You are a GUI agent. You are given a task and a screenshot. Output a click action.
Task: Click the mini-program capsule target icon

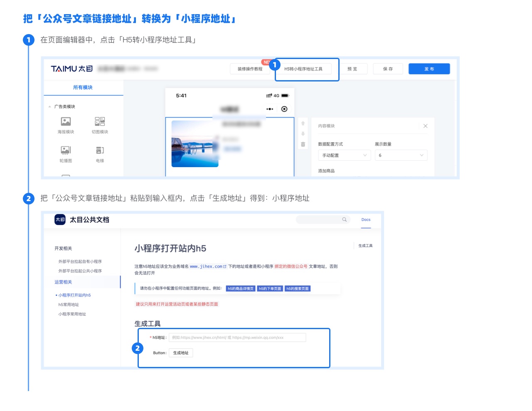pos(284,109)
